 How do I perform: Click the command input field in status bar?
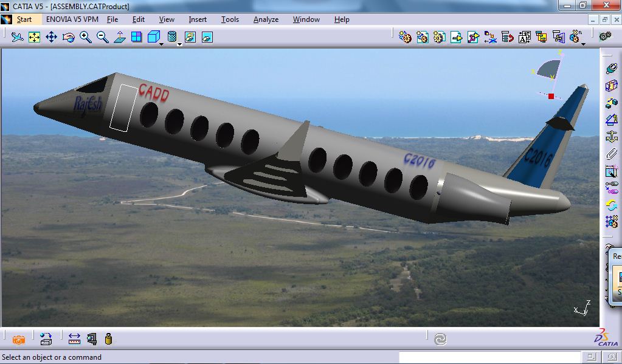(x=489, y=357)
